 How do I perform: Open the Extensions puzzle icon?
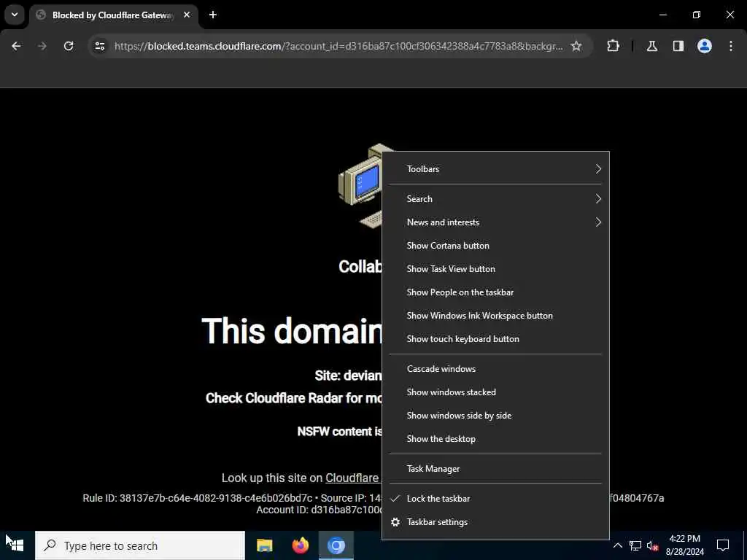(x=613, y=46)
